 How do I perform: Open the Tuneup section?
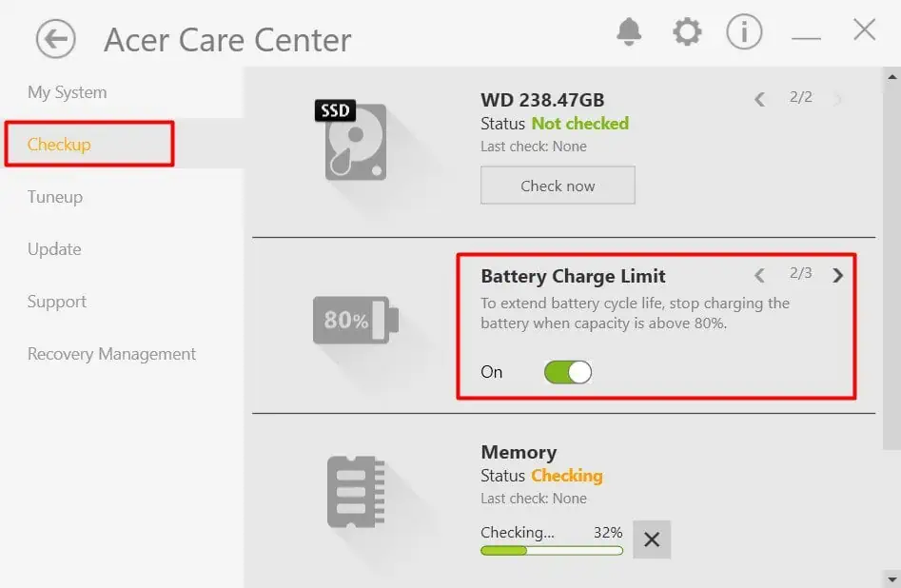click(x=54, y=197)
